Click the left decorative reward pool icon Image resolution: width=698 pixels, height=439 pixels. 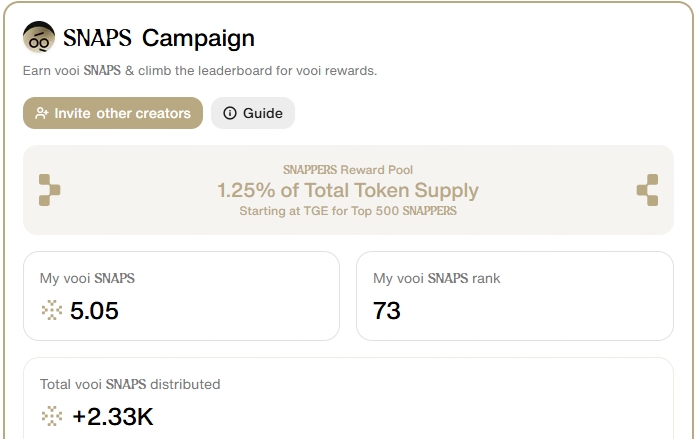[49, 190]
